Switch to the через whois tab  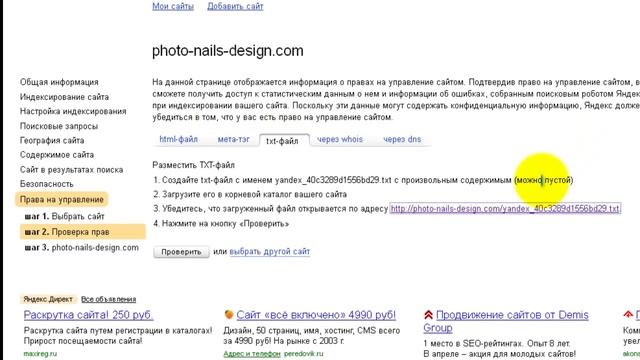[x=340, y=139]
